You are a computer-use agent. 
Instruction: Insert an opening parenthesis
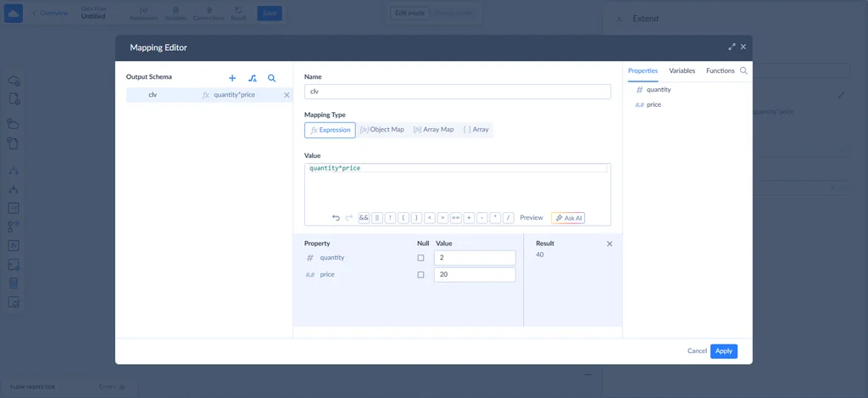click(403, 218)
